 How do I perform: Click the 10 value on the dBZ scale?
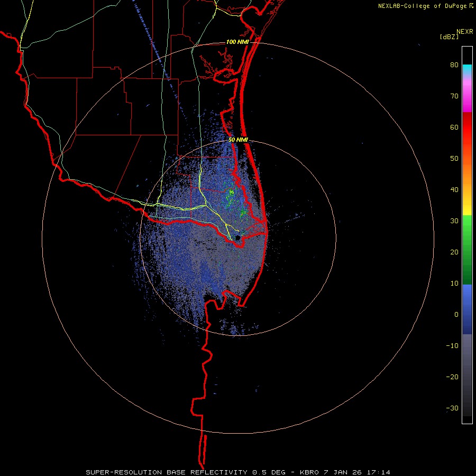(x=454, y=283)
